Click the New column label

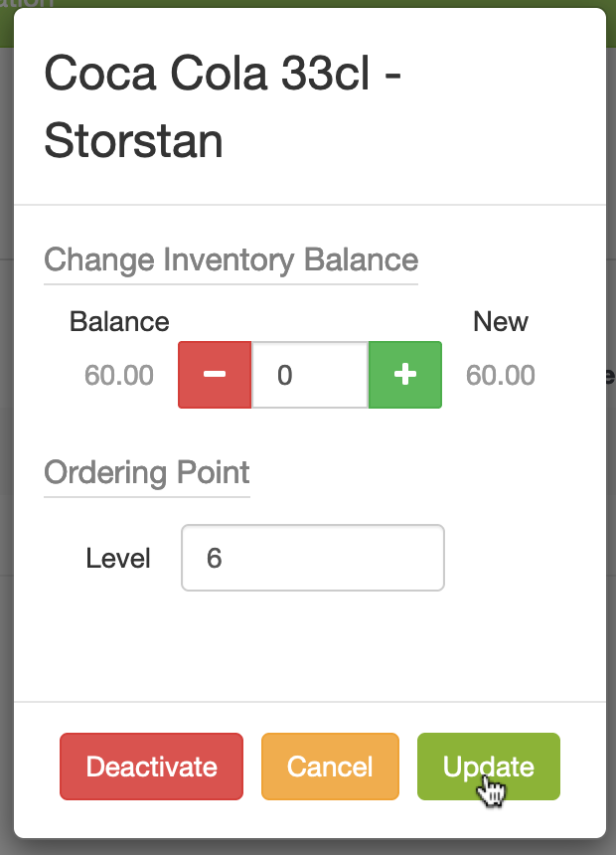[500, 322]
